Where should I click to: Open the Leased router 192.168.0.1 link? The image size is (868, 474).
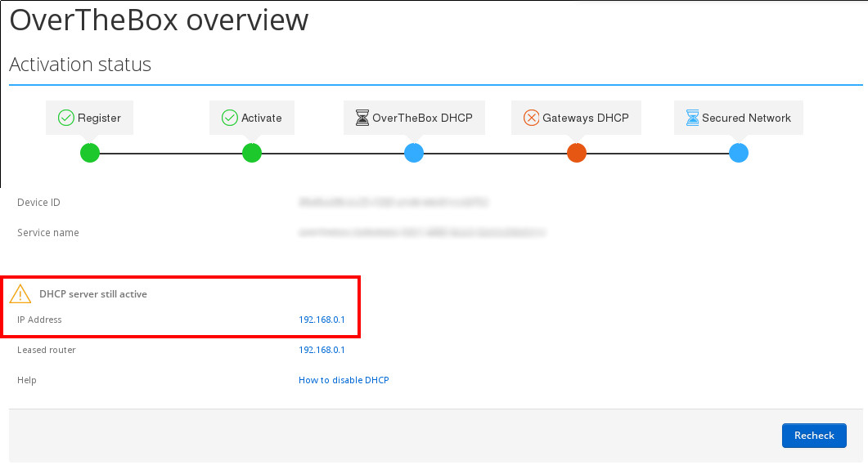coord(322,350)
